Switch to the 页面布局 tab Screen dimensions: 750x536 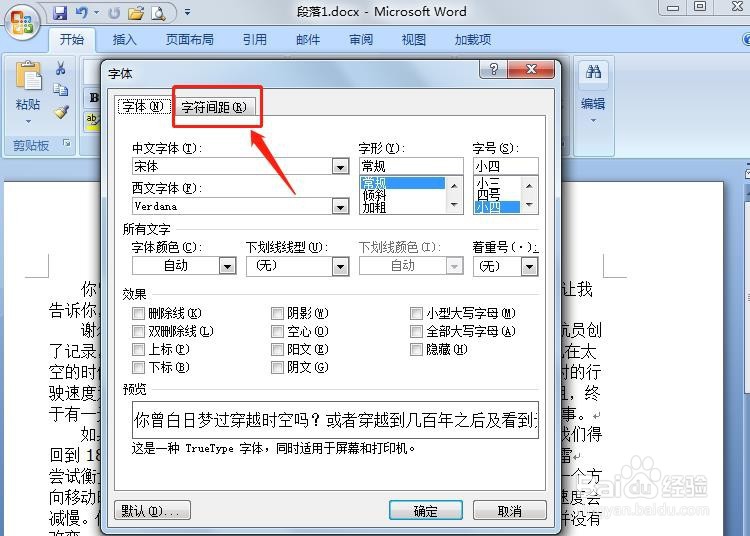point(189,40)
